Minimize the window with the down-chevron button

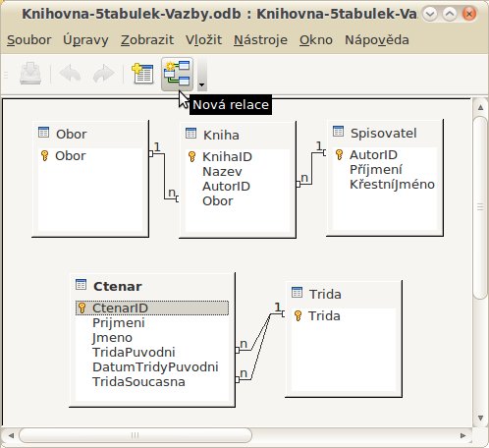coord(430,14)
